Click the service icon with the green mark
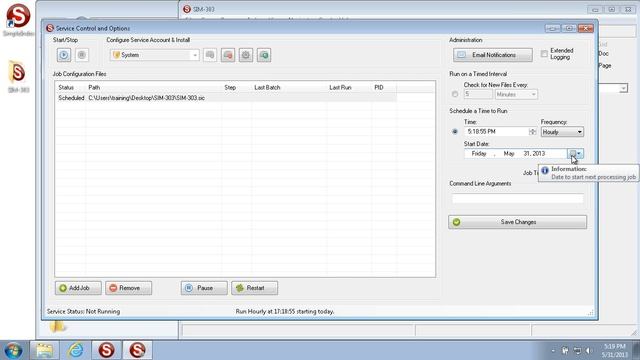Screen dimensions: 640x360 pos(264,55)
